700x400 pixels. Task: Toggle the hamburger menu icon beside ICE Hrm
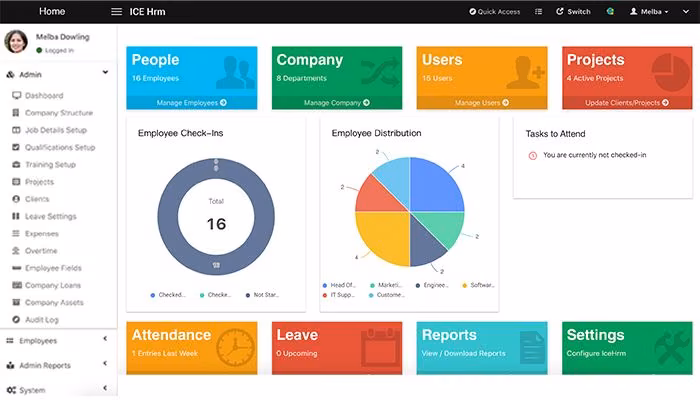coord(117,12)
